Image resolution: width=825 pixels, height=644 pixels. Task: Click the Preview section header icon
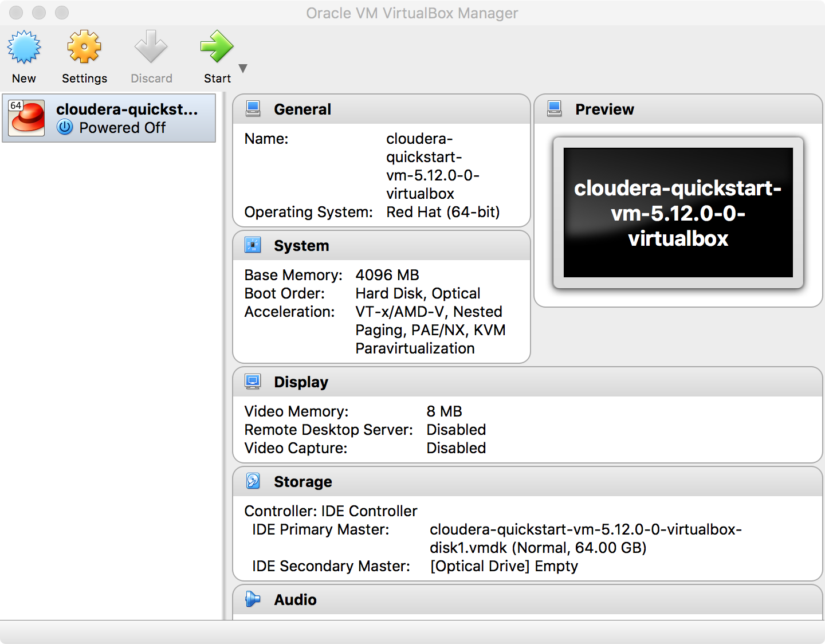coord(555,109)
